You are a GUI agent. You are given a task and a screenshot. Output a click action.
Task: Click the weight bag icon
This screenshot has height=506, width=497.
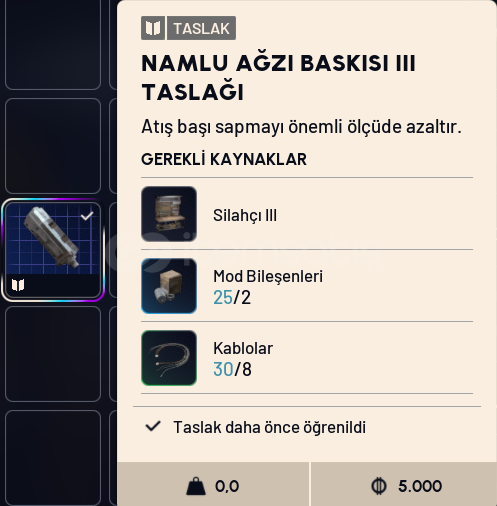196,486
